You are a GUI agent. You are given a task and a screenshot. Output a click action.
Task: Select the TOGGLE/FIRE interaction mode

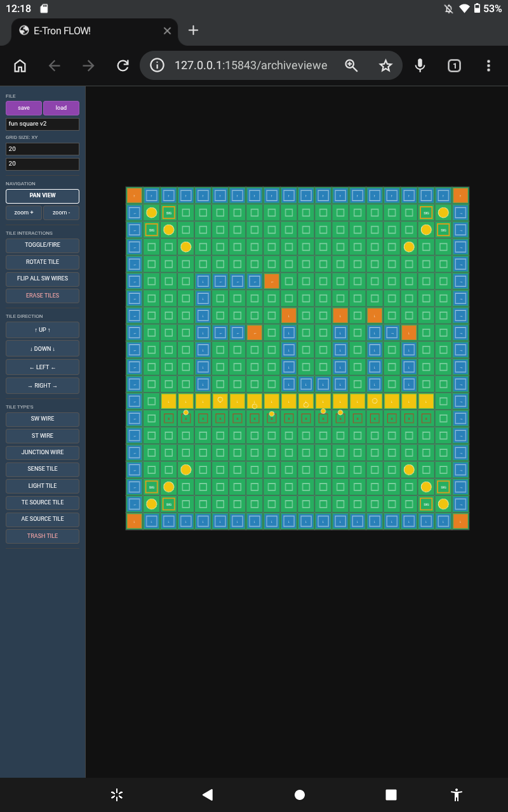click(x=43, y=246)
